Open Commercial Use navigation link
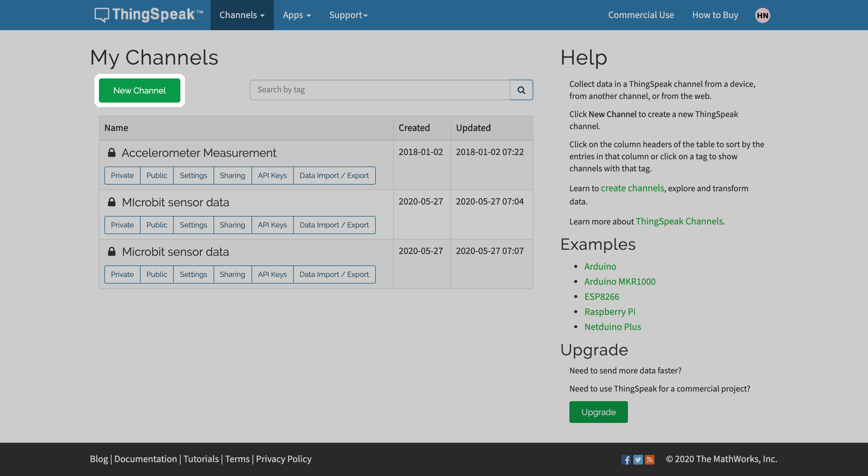Viewport: 868px width, 476px height. (x=641, y=15)
